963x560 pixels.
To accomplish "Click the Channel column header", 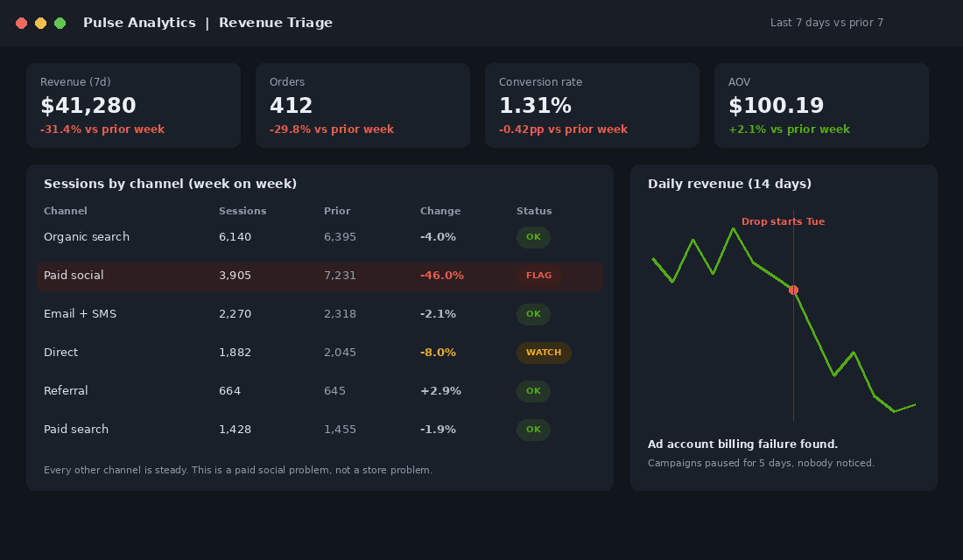I will (65, 211).
